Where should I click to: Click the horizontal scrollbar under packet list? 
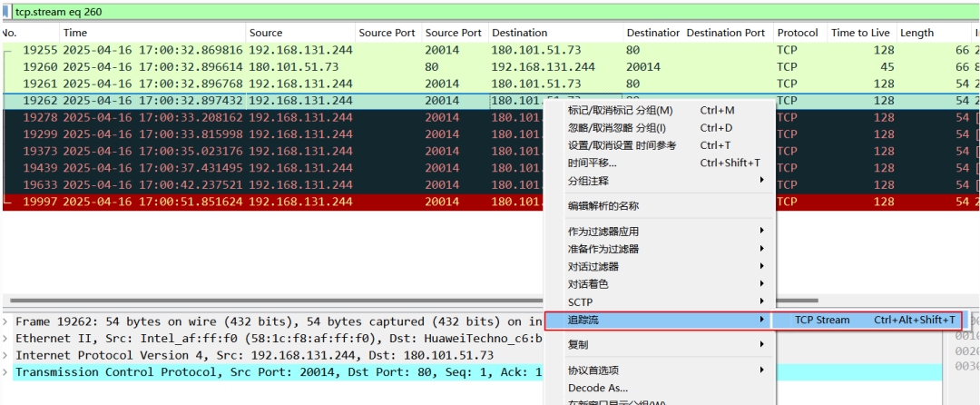tap(414, 301)
